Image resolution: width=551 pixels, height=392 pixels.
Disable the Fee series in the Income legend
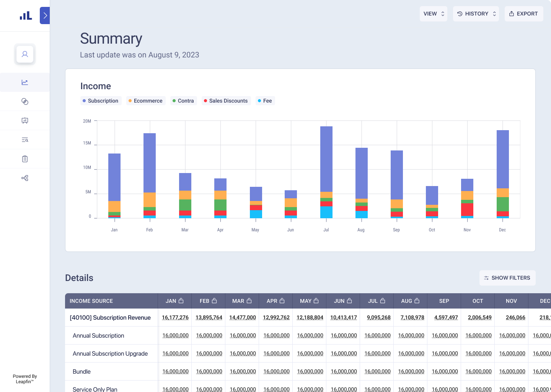tap(265, 100)
